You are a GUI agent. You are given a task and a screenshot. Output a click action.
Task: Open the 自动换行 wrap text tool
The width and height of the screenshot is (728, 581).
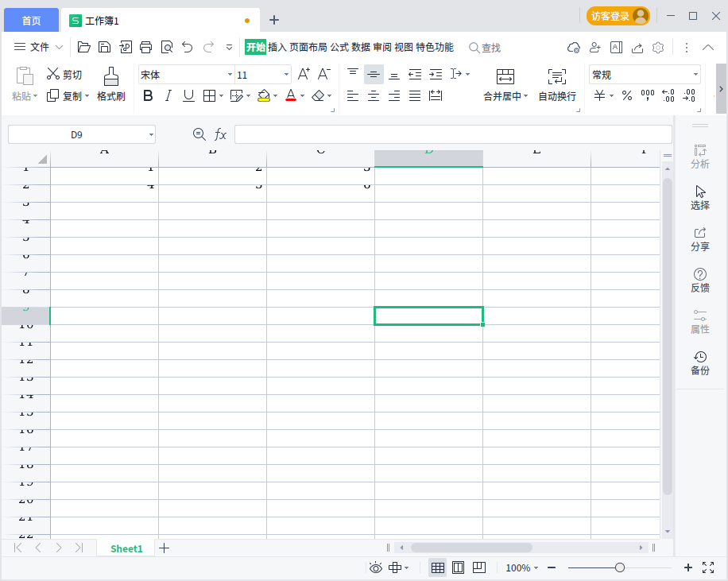556,83
